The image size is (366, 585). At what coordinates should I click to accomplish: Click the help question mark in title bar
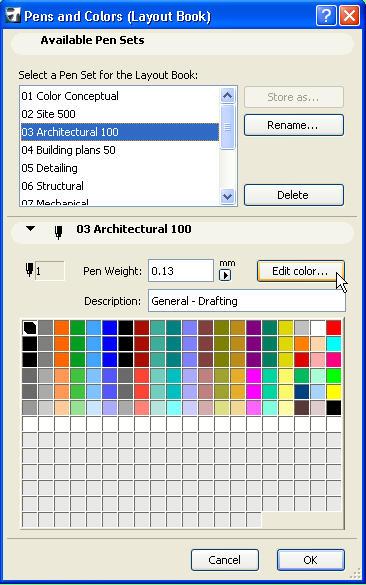tap(326, 16)
